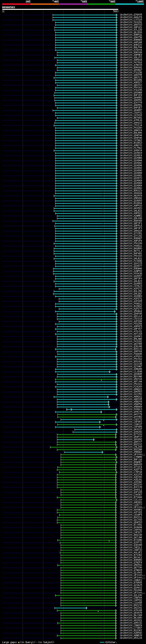Select the UniRef100_B4FIE9 label
146x644 pixels.
(131, 95)
